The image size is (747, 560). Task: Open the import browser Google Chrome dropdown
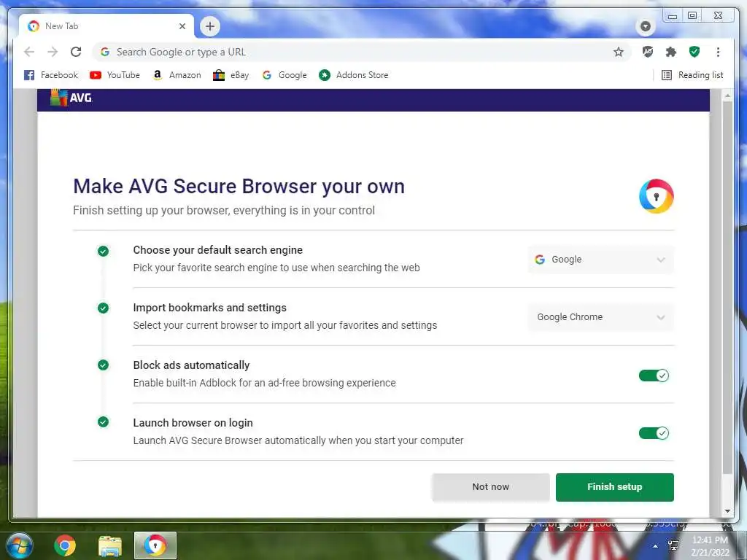tap(601, 317)
